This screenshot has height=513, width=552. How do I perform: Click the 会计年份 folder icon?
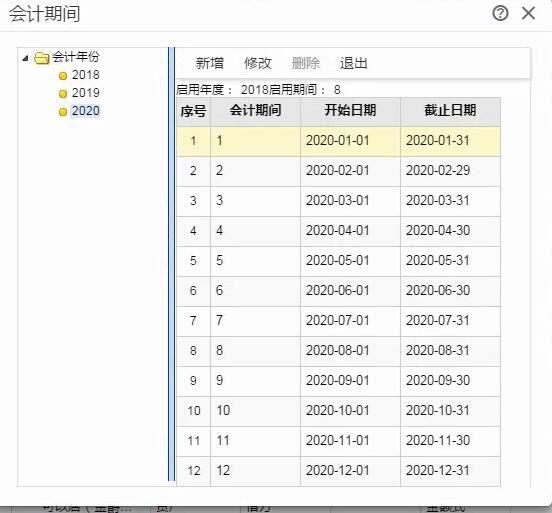tap(42, 58)
